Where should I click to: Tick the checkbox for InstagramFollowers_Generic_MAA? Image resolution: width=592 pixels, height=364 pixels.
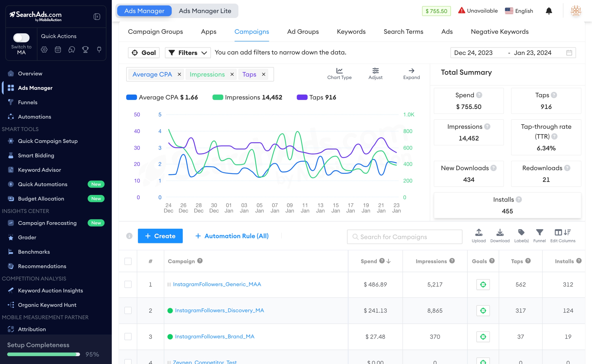128,284
